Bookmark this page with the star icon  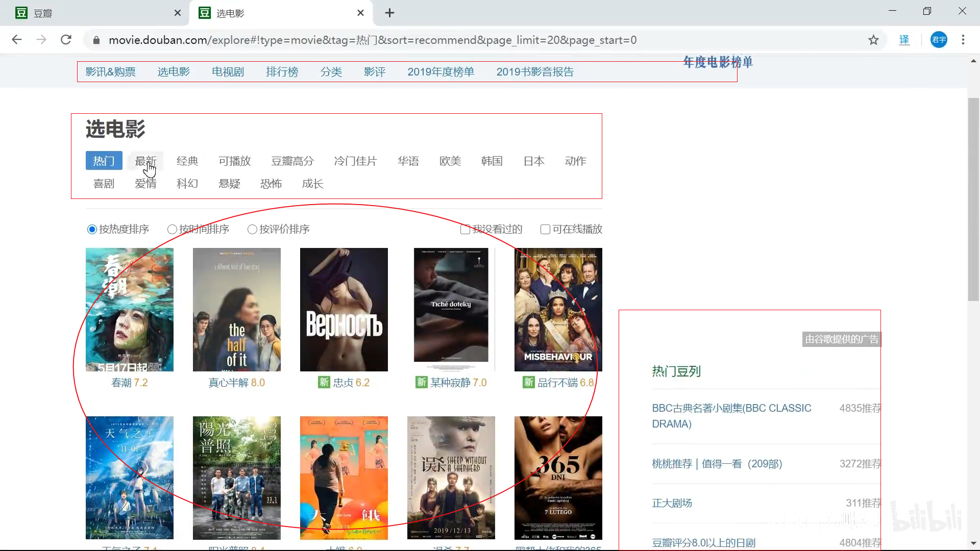[x=873, y=40]
